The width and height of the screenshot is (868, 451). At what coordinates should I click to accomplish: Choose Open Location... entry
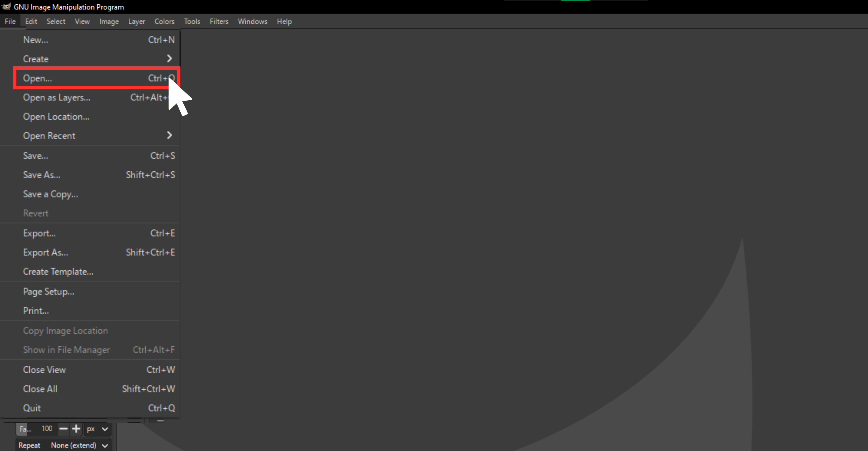click(x=90, y=117)
